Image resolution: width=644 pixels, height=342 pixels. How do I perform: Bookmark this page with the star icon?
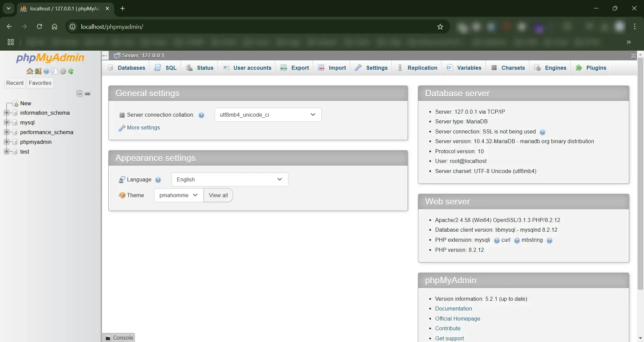(x=440, y=27)
